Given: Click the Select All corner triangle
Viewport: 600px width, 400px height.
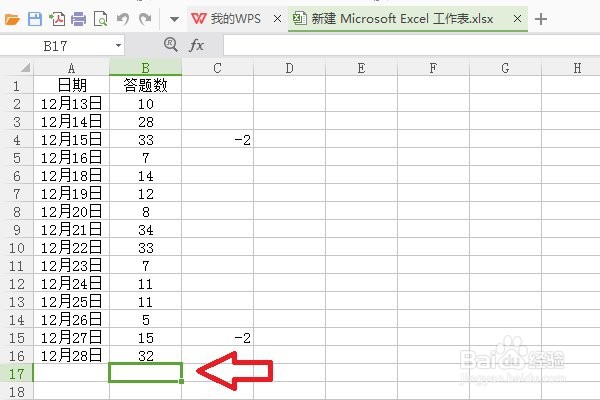Looking at the screenshot, I should tap(25, 68).
